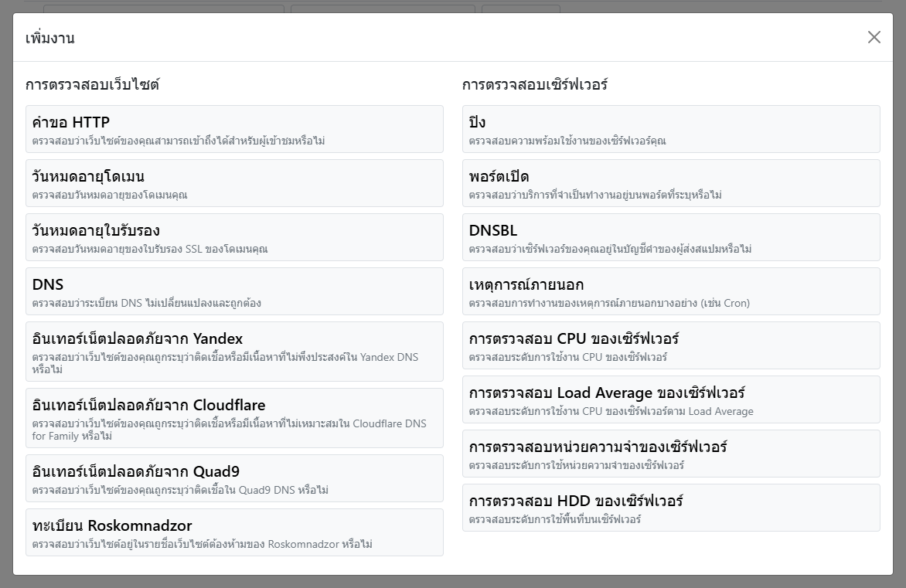The width and height of the screenshot is (906, 588).
Task: Choose อินเทอร์เน็ตปลอดภัยจาก Yandex option
Action: click(x=234, y=352)
